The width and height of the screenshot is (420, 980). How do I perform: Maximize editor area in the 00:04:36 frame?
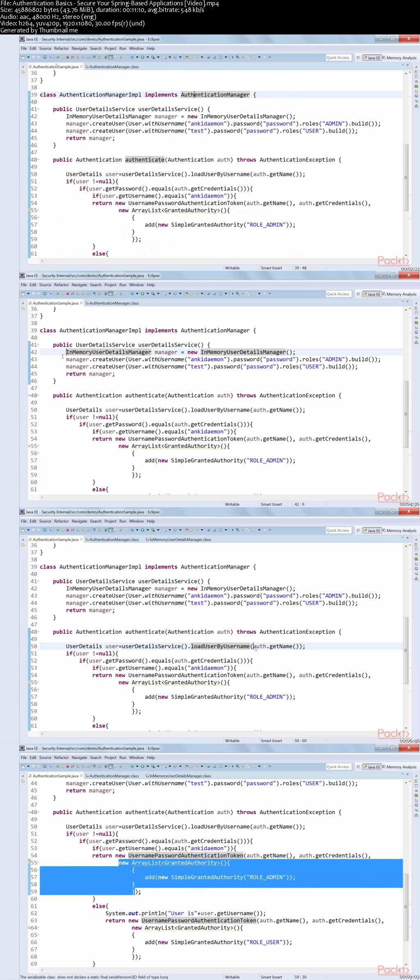(x=408, y=302)
